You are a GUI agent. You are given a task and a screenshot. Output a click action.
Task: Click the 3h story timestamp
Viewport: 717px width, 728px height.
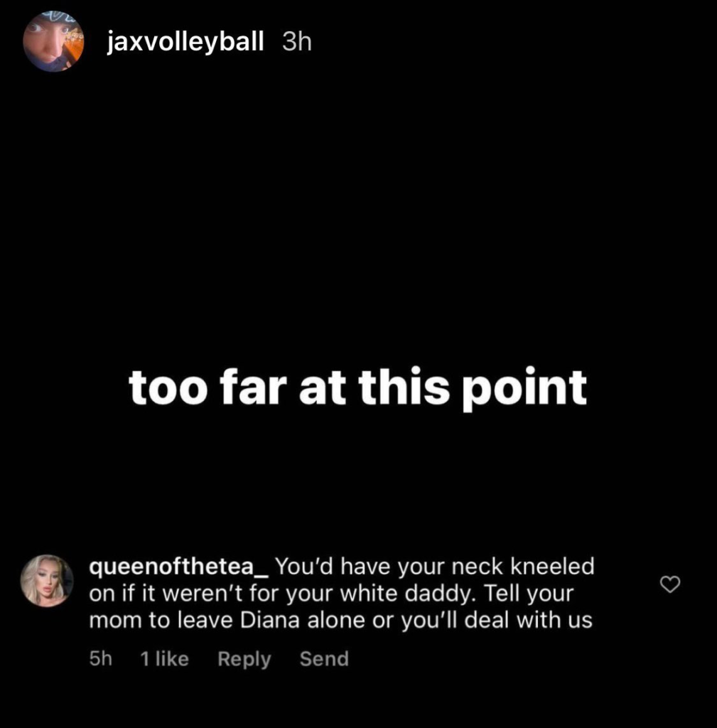(296, 42)
